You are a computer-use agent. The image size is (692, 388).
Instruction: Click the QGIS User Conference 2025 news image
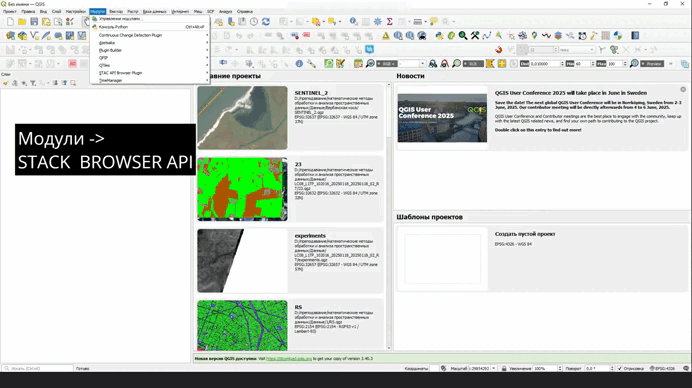click(x=442, y=118)
